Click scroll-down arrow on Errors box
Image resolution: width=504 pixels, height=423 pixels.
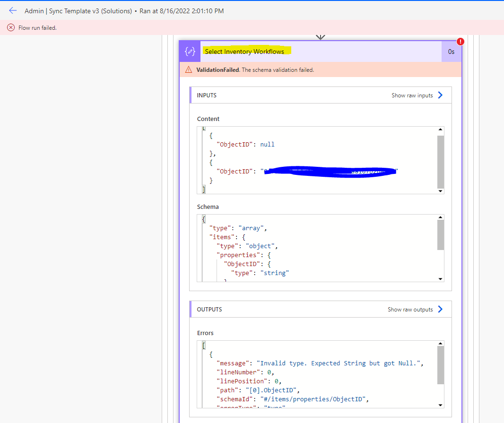[x=440, y=405]
